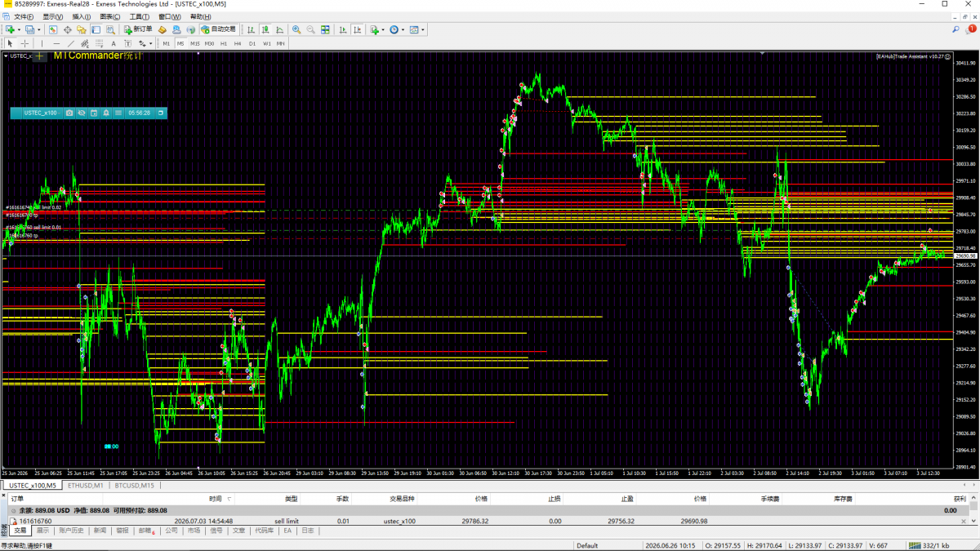
Task: Select the text label tool
Action: 127,43
